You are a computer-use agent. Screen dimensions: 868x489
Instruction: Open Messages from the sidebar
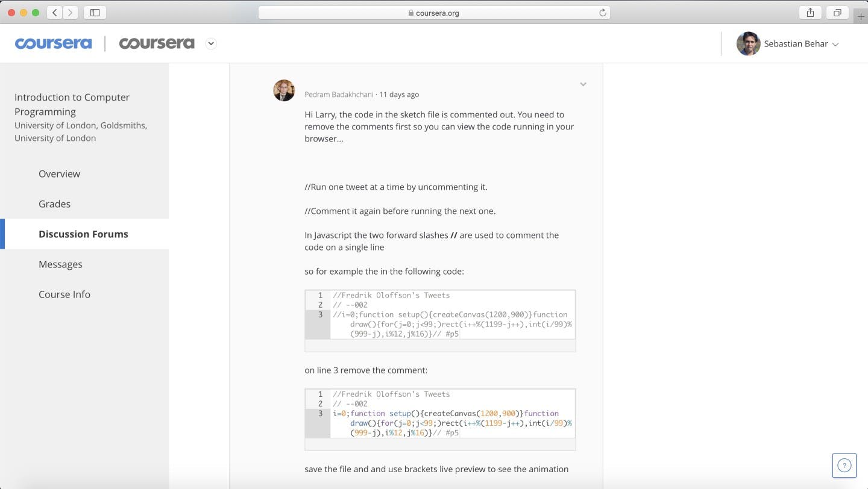60,264
